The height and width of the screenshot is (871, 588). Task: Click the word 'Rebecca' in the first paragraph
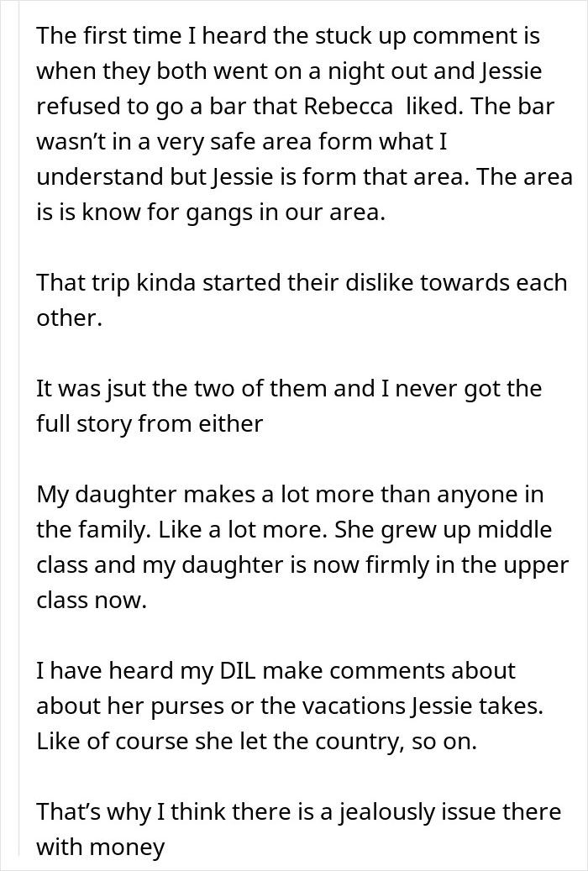(348, 107)
